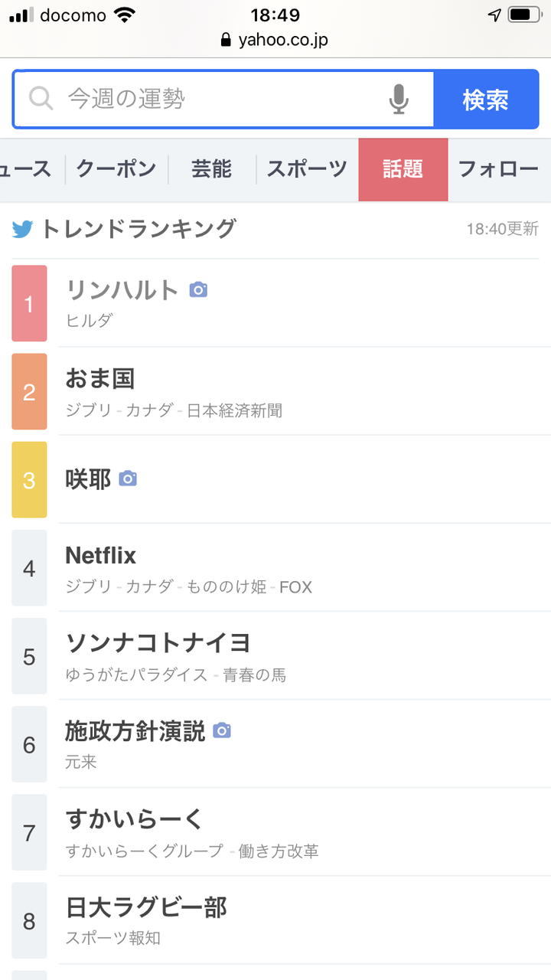Tap the magnifier icon in search box
This screenshot has width=551, height=980.
click(41, 99)
